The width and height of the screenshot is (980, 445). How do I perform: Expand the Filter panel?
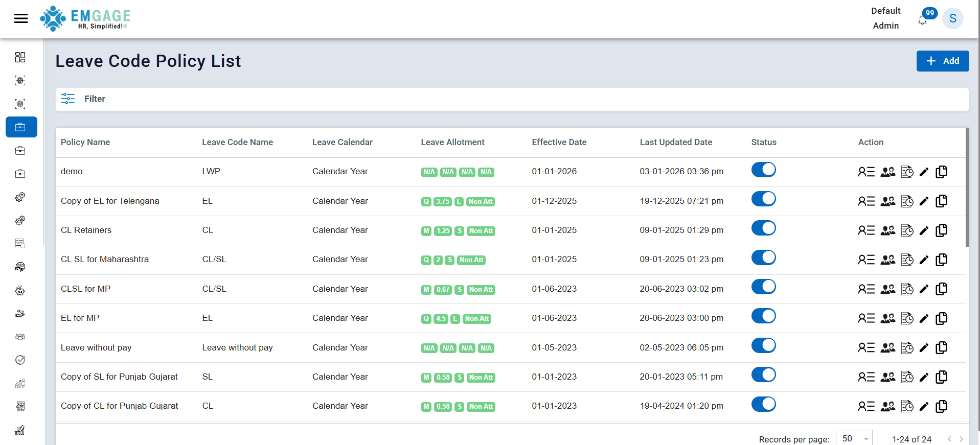[x=95, y=99]
